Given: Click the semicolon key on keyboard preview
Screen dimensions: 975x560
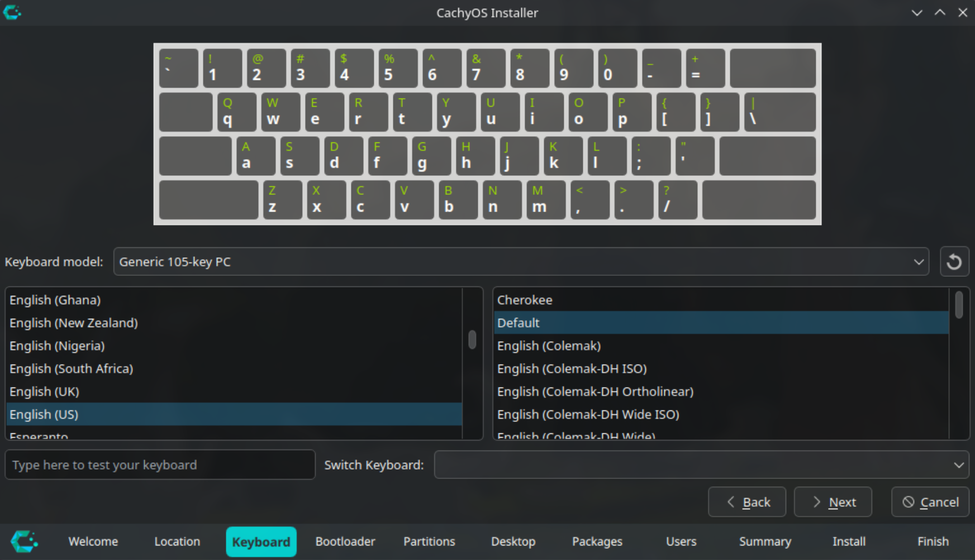Looking at the screenshot, I should 651,156.
